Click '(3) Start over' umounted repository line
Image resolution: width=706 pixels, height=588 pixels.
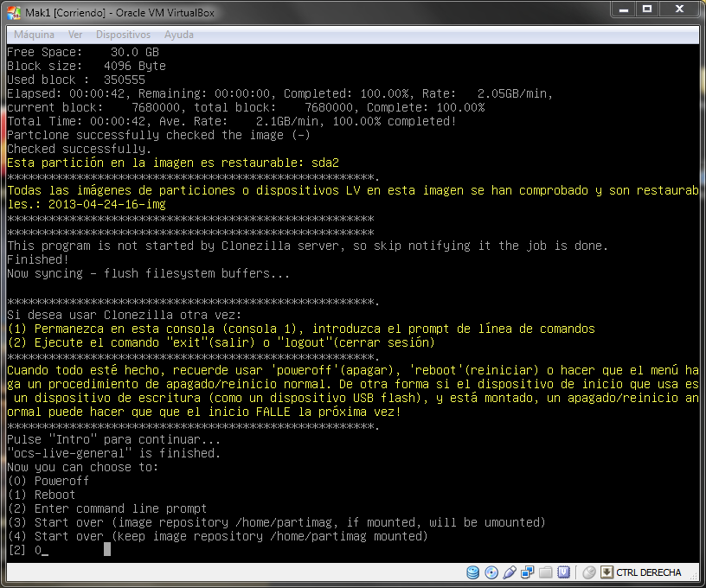click(277, 522)
